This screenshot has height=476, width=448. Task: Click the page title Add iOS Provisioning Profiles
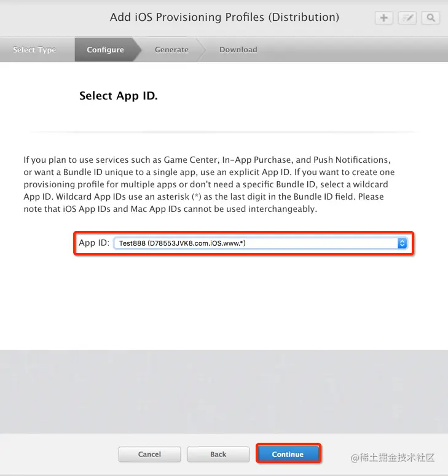[224, 17]
